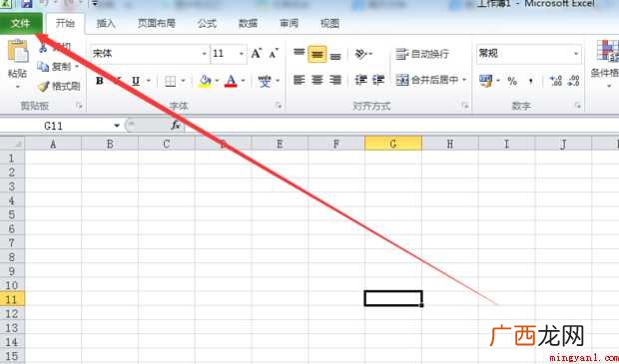The width and height of the screenshot is (619, 364).
Task: Expand the 粘贴 paste options arrow
Action: [x=18, y=87]
